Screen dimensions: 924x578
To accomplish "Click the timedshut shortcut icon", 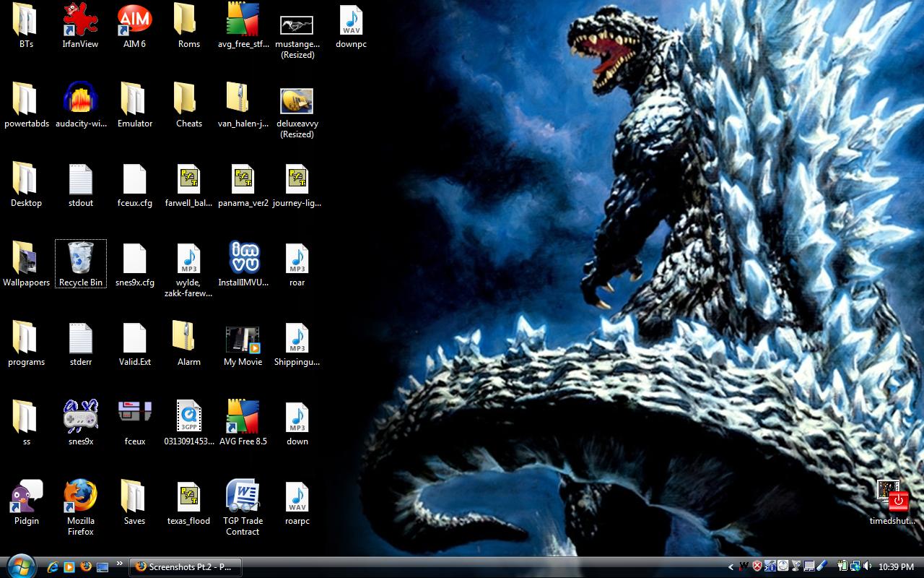I will click(x=892, y=496).
